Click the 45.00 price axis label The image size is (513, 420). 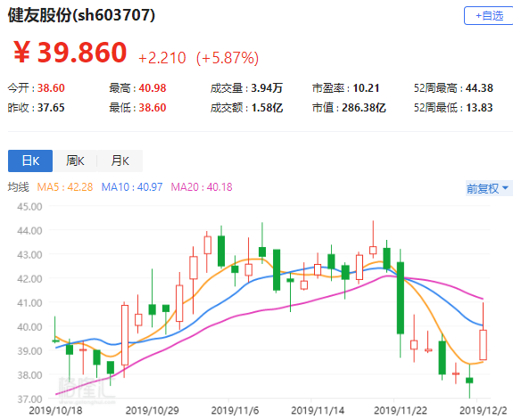(x=29, y=207)
